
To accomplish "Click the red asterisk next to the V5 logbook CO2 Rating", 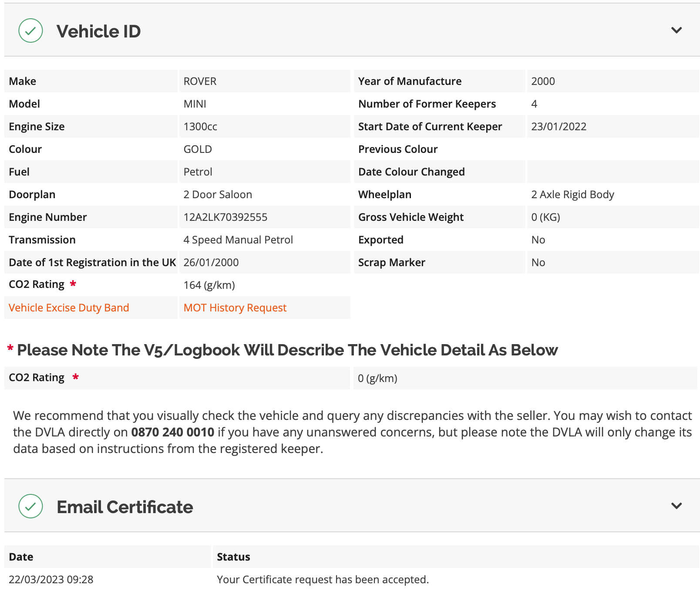I will 76,377.
